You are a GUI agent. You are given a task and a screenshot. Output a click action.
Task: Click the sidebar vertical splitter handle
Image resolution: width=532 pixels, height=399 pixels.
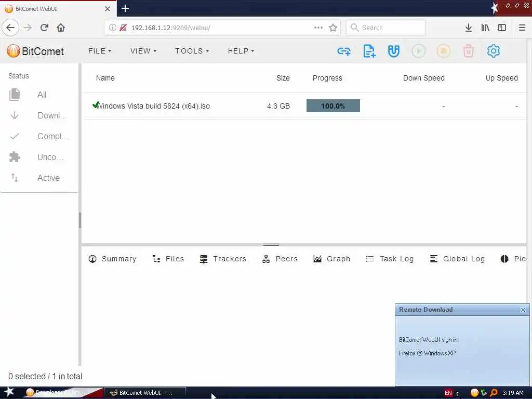pyautogui.click(x=80, y=220)
